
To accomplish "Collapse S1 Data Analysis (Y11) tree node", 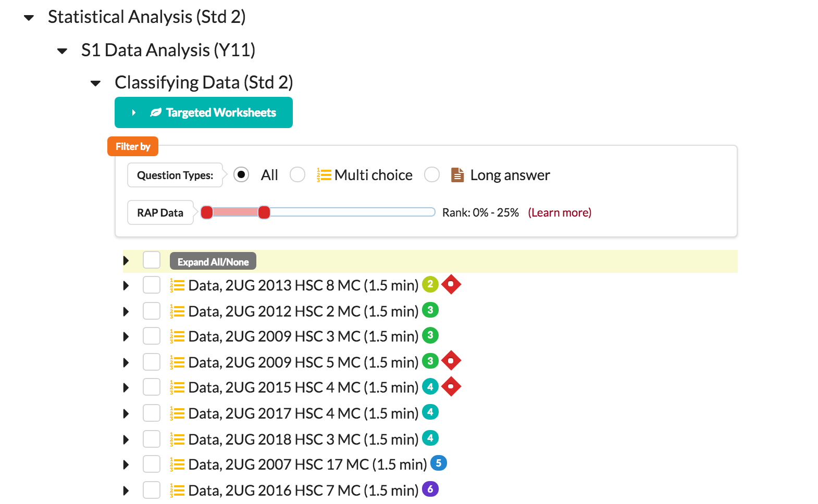I will click(63, 51).
